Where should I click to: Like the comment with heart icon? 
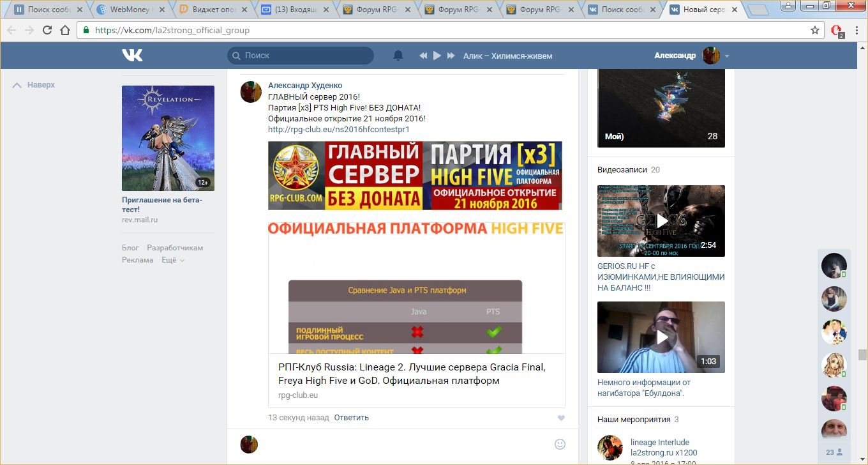[561, 418]
